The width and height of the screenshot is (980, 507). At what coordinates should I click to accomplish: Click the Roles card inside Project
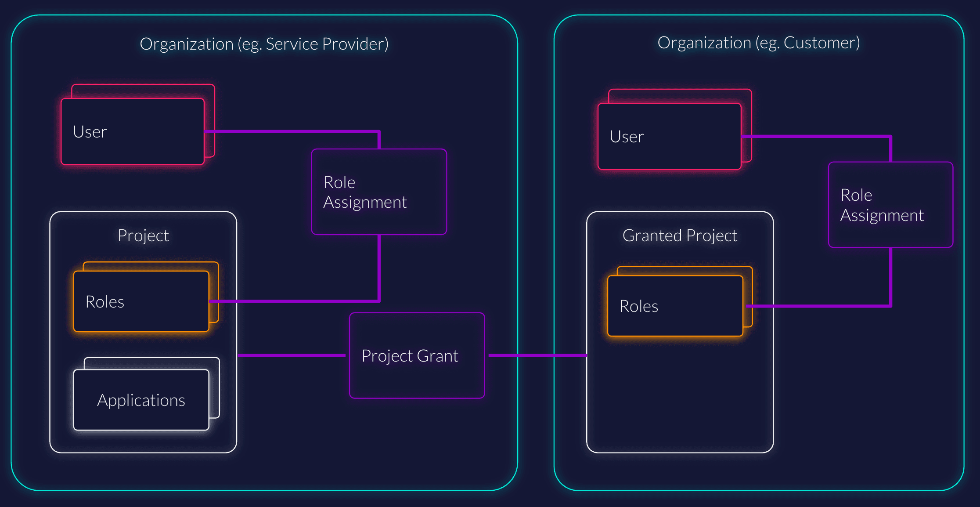tap(141, 301)
